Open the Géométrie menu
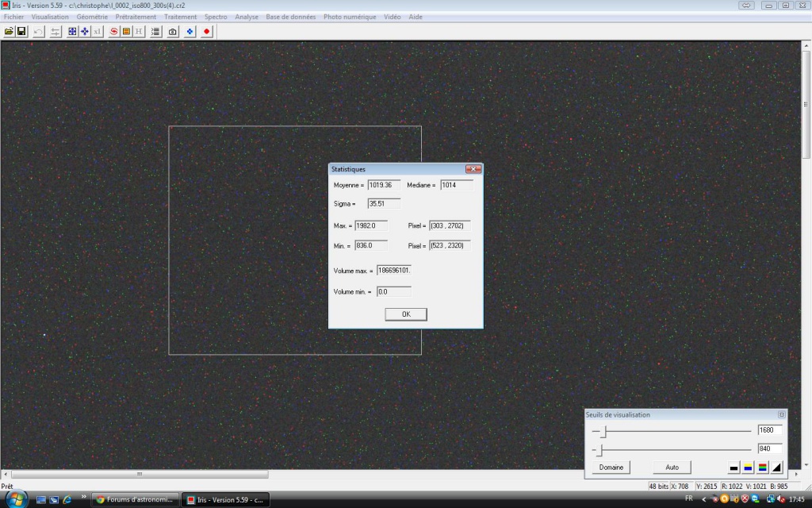The image size is (812, 508). (x=92, y=17)
